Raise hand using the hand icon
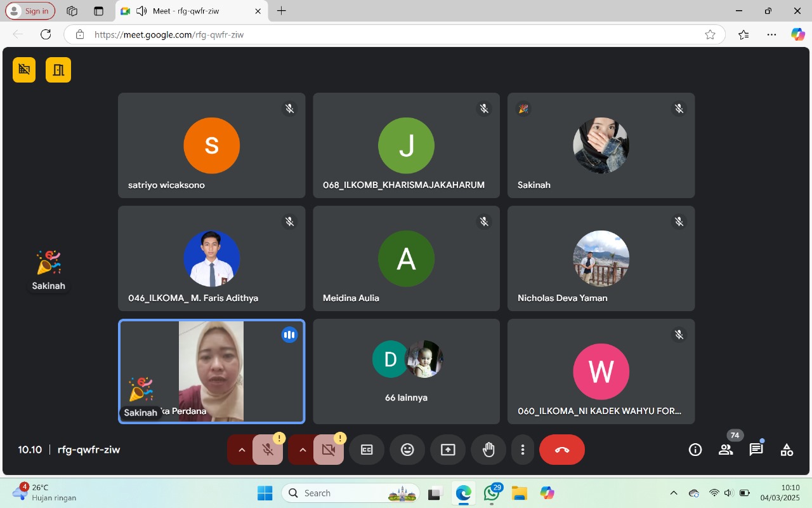The height and width of the screenshot is (508, 812). click(488, 450)
